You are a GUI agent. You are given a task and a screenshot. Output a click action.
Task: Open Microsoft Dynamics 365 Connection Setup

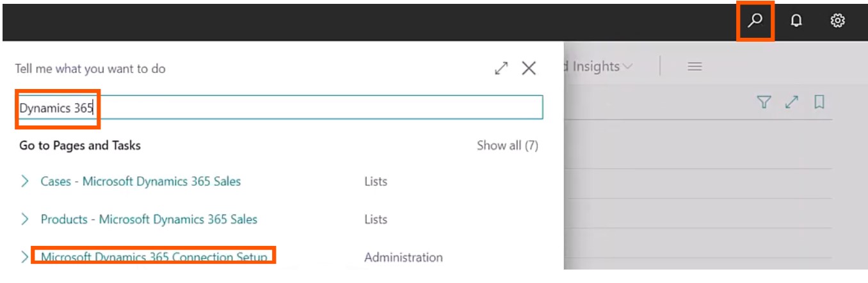(x=154, y=257)
